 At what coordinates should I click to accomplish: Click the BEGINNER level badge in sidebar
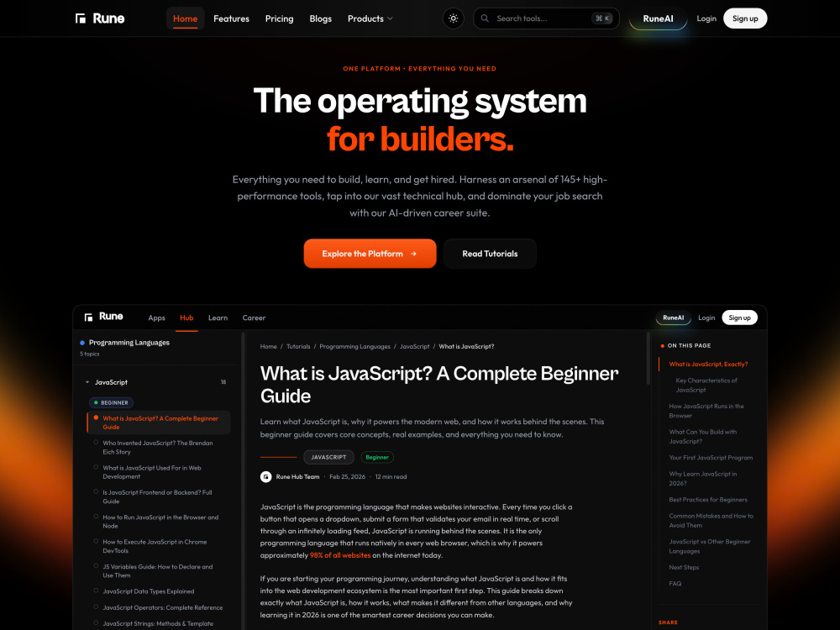tap(111, 403)
